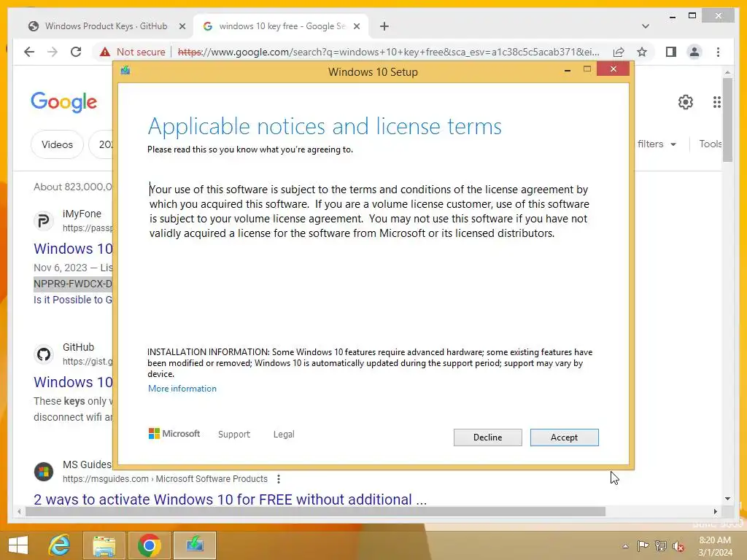
Task: Click the Not secure warning indicator
Action: pos(132,52)
